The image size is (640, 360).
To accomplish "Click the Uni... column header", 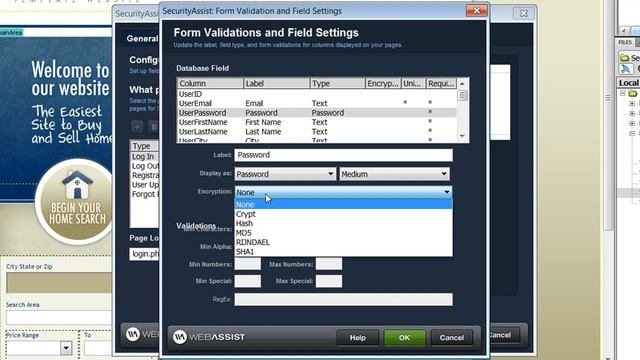I will point(413,83).
